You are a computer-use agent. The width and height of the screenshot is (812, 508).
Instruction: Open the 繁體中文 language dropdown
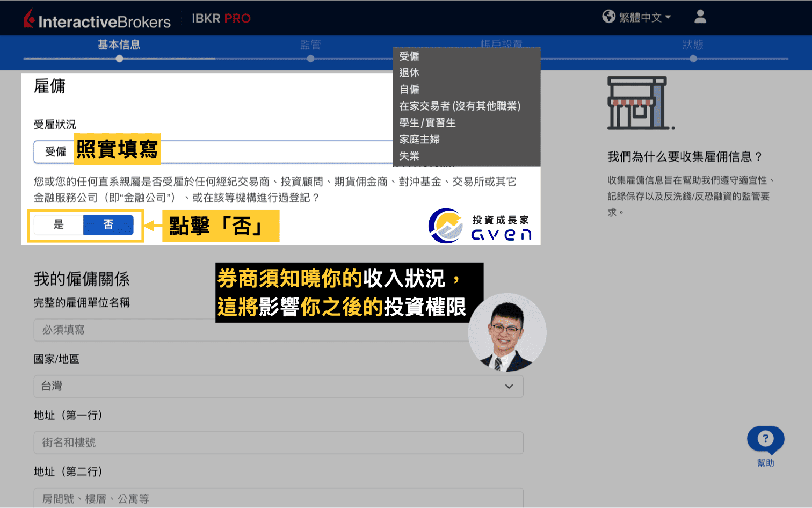point(644,17)
